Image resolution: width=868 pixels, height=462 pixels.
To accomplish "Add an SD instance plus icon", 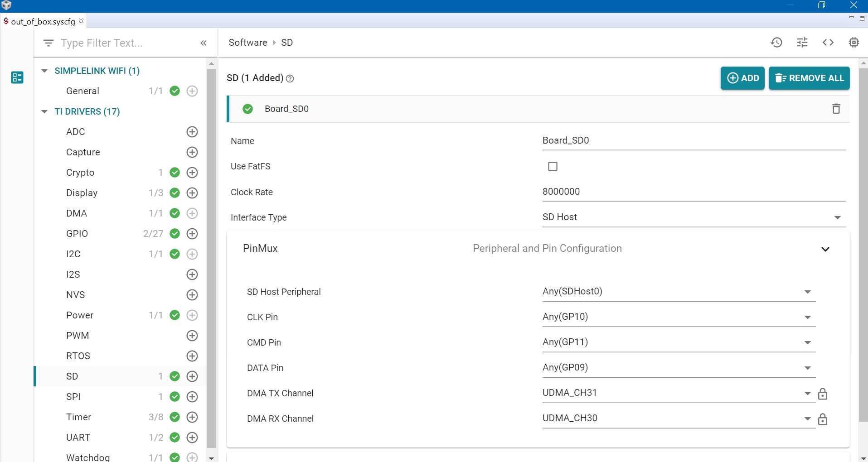I will click(x=192, y=376).
